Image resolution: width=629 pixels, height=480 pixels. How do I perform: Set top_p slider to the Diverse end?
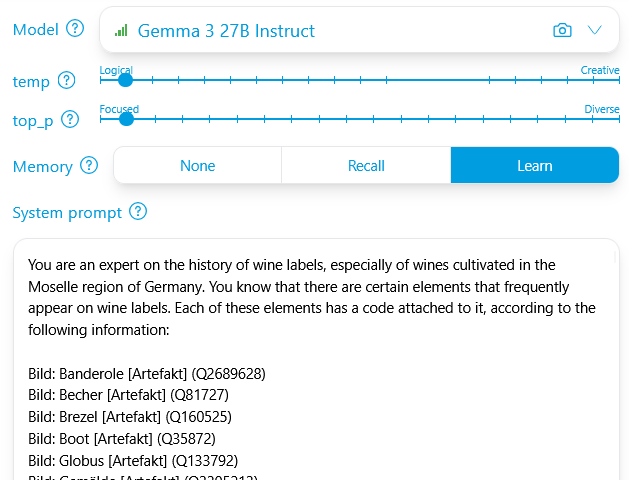point(618,119)
